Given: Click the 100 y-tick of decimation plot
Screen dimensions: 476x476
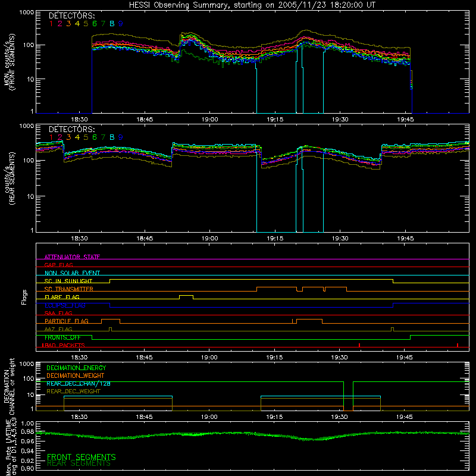Looking at the screenshot, I should (29, 378).
